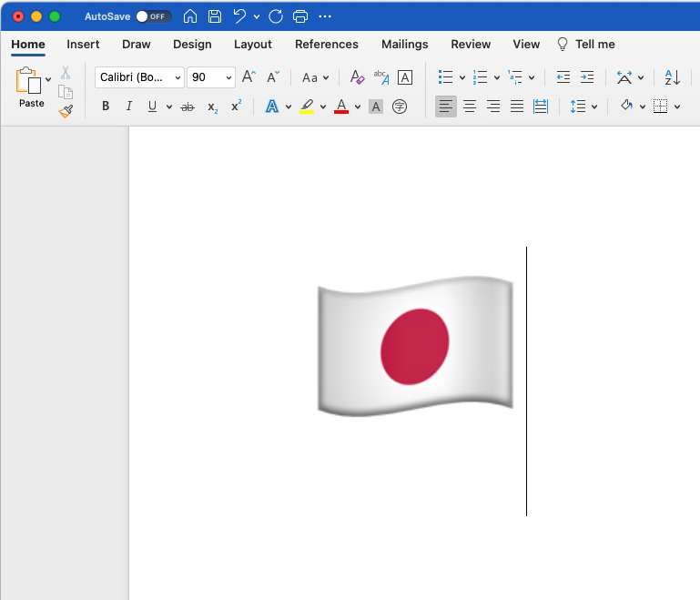Image resolution: width=700 pixels, height=600 pixels.
Task: Apply bulleted list
Action: tap(445, 77)
